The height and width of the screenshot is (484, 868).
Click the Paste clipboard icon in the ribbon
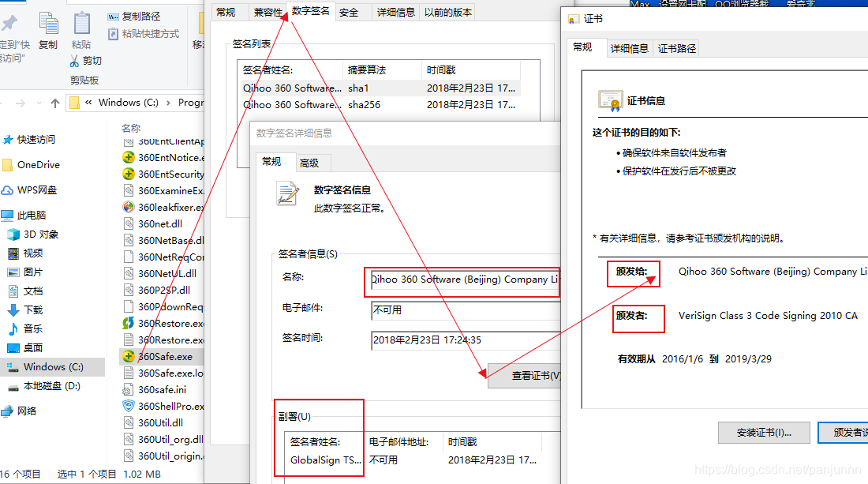82,24
